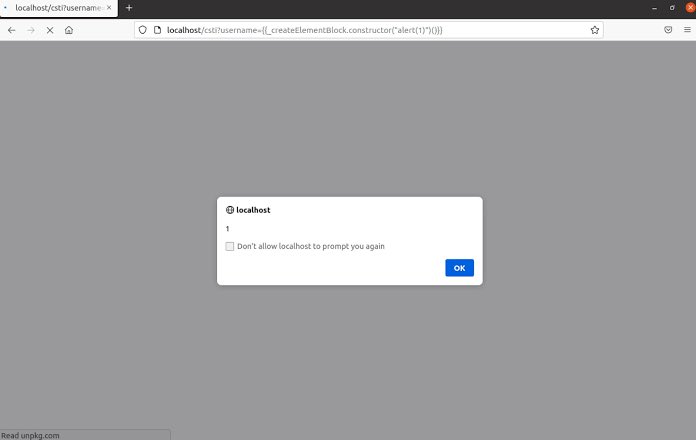Viewport: 696px width, 440px height.
Task: Open the tracking protection shield
Action: [142, 30]
